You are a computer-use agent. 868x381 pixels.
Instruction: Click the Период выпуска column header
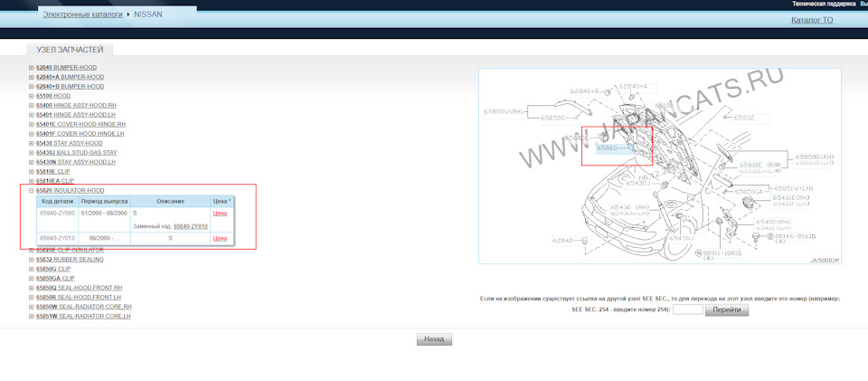104,202
